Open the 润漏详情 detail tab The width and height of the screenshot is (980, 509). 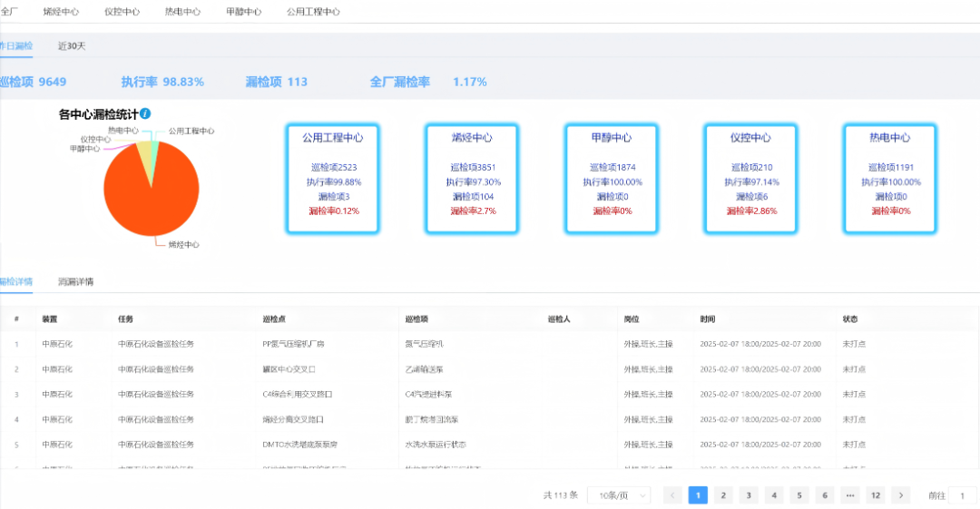(x=75, y=281)
